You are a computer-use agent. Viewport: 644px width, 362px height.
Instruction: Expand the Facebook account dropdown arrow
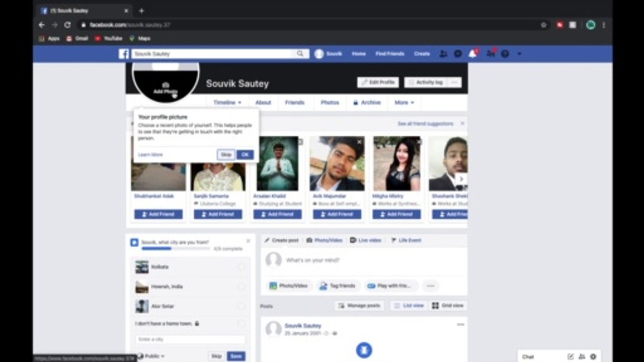519,54
